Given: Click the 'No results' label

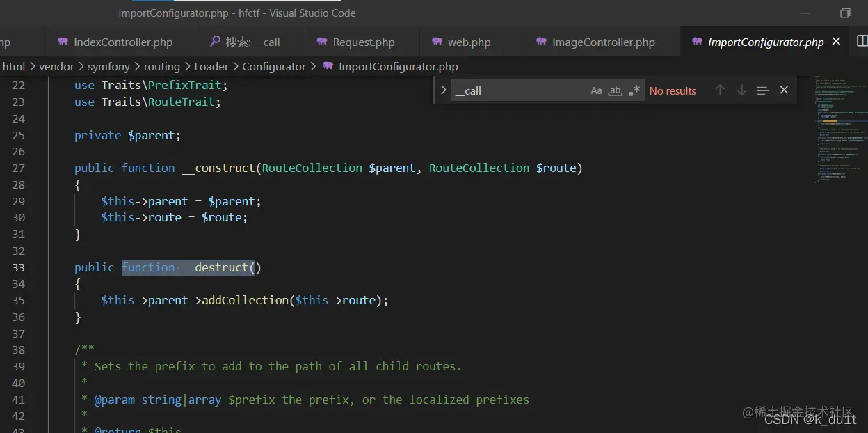Looking at the screenshot, I should (673, 90).
